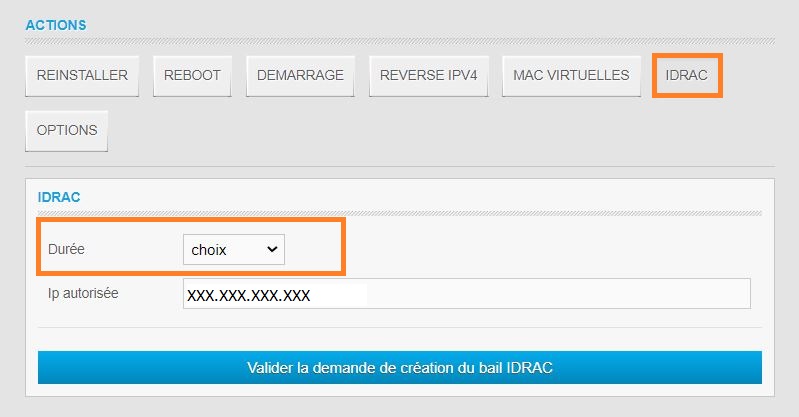The image size is (799, 417).
Task: Click the ACTIONS section heading
Action: [56, 25]
